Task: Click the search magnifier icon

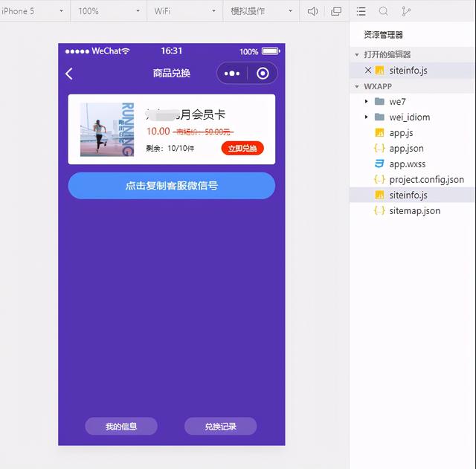Action: point(384,12)
